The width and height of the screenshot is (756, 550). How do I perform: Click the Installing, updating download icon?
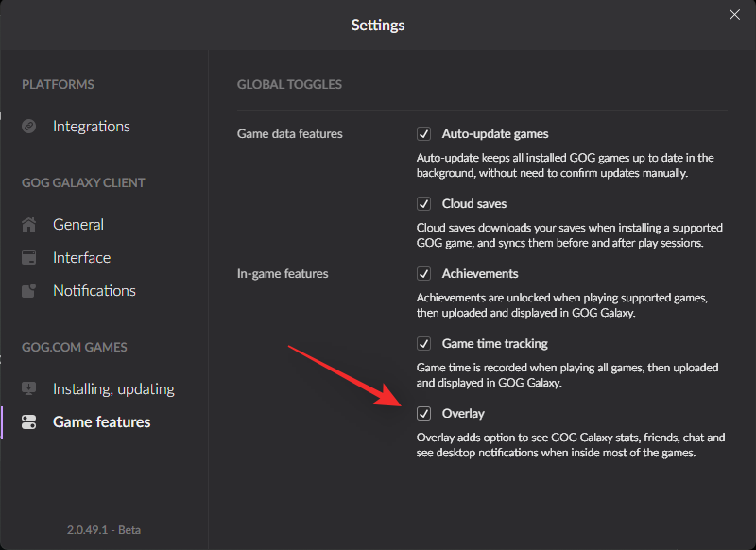(x=29, y=389)
